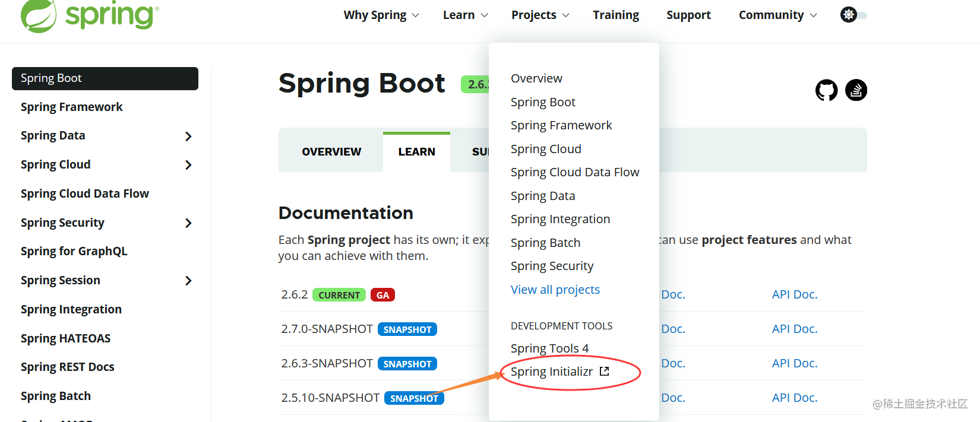
Task: Expand the Community navigation dropdown
Action: point(777,15)
